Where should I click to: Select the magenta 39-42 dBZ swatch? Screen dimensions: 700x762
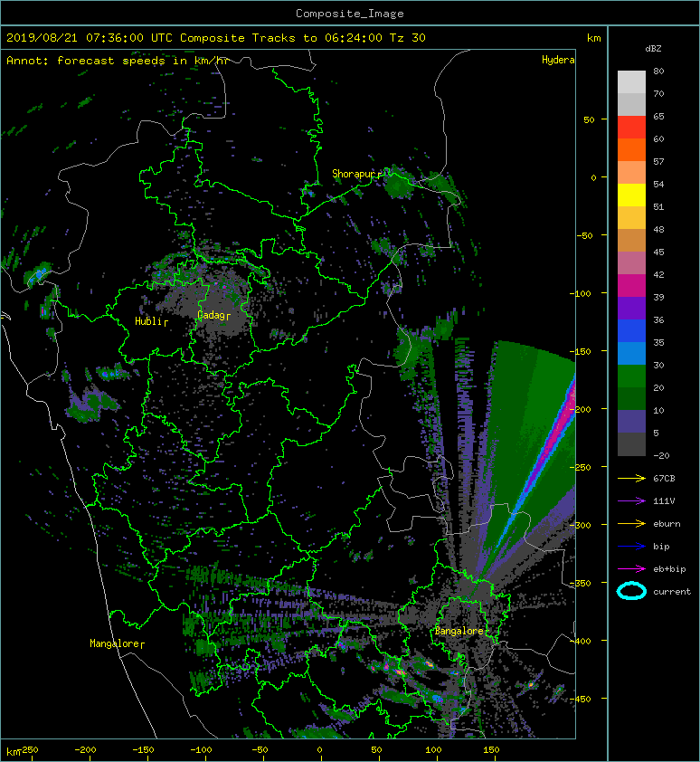coord(631,286)
